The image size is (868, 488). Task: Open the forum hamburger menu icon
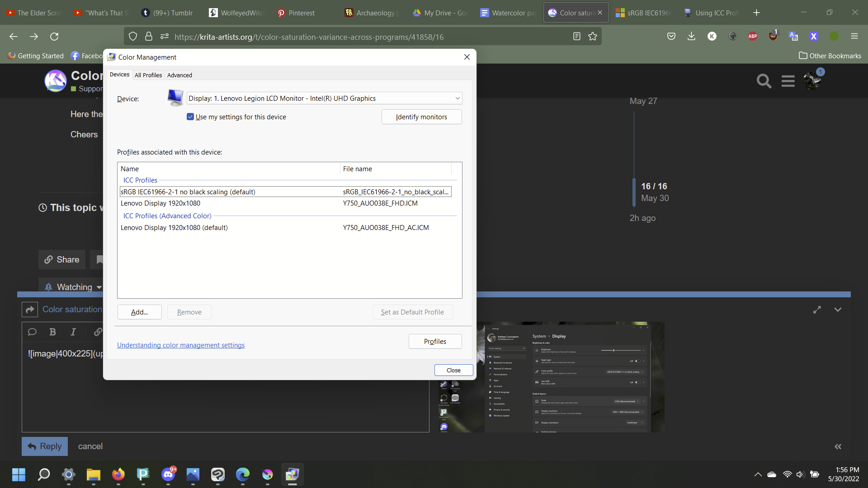click(x=788, y=81)
